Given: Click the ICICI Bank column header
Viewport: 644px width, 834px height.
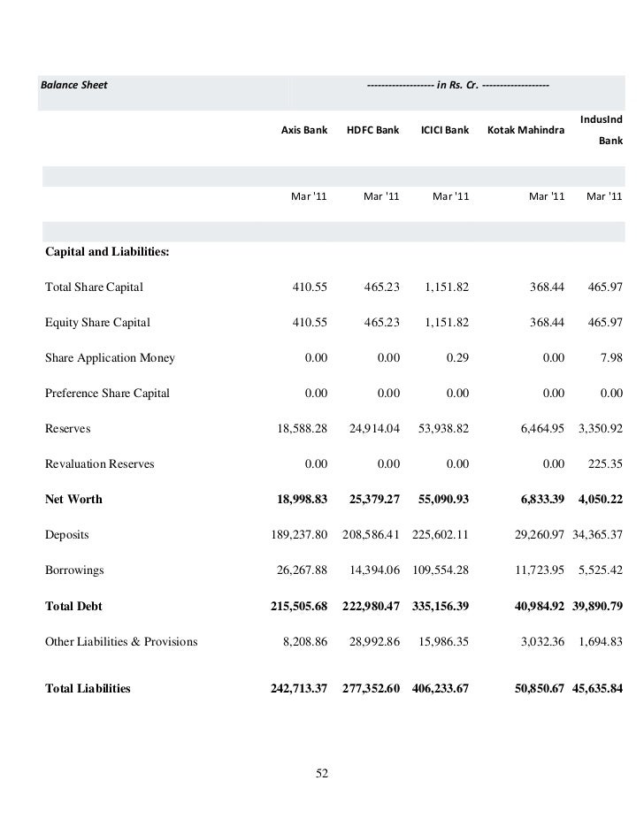Looking at the screenshot, I should 445,130.
